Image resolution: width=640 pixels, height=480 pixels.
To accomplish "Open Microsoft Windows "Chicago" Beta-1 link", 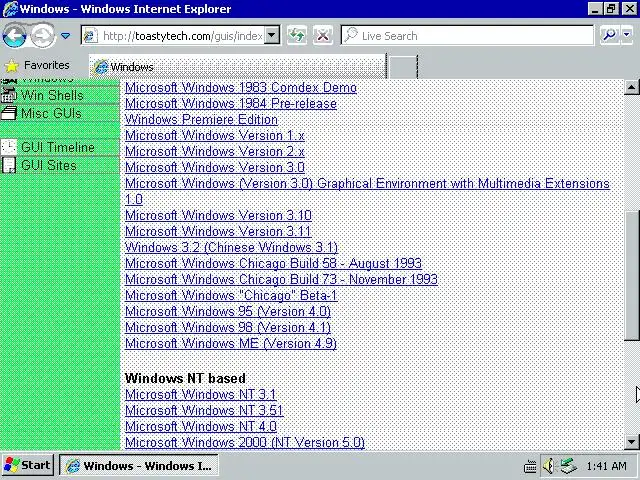I will click(x=231, y=296).
